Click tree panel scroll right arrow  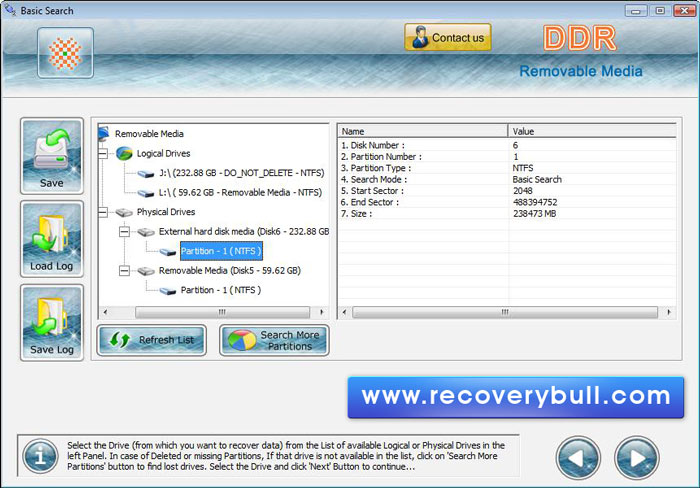322,312
